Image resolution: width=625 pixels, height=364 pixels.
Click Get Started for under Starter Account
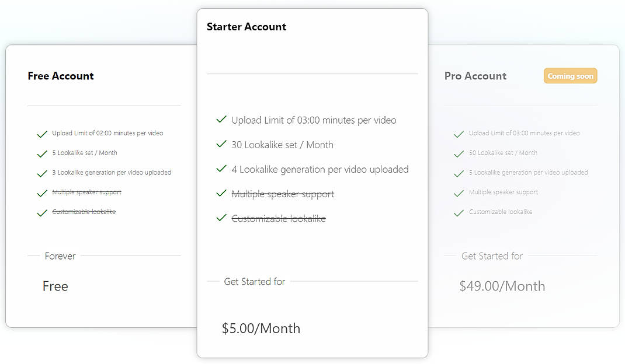pyautogui.click(x=254, y=281)
